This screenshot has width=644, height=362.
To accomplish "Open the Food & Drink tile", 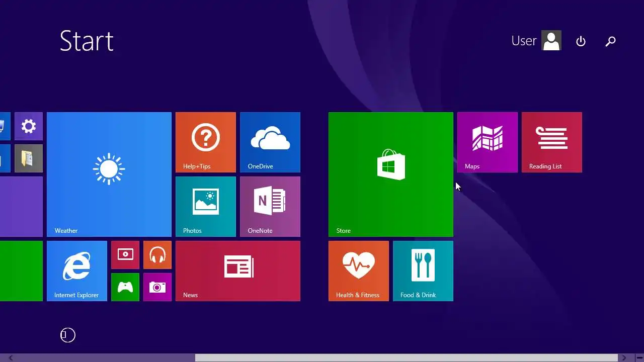I will pyautogui.click(x=423, y=271).
